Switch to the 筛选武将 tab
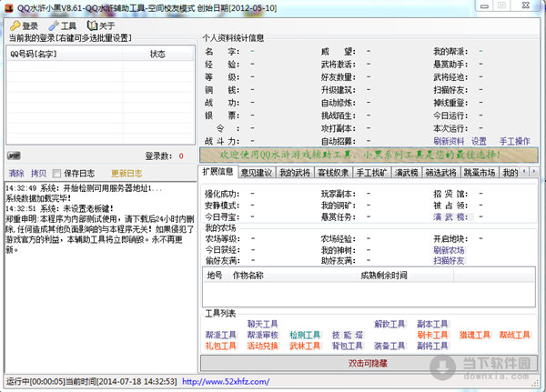Screen dimensions: 546x392 tap(440, 173)
